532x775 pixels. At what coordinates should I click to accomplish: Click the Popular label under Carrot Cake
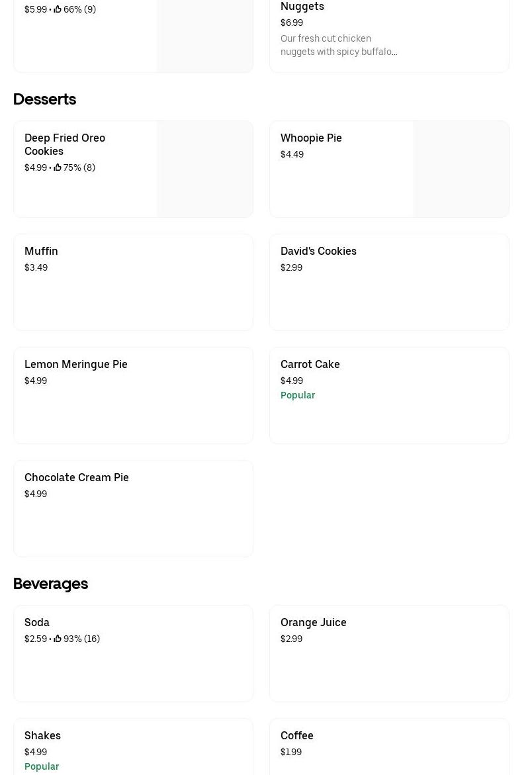[298, 395]
